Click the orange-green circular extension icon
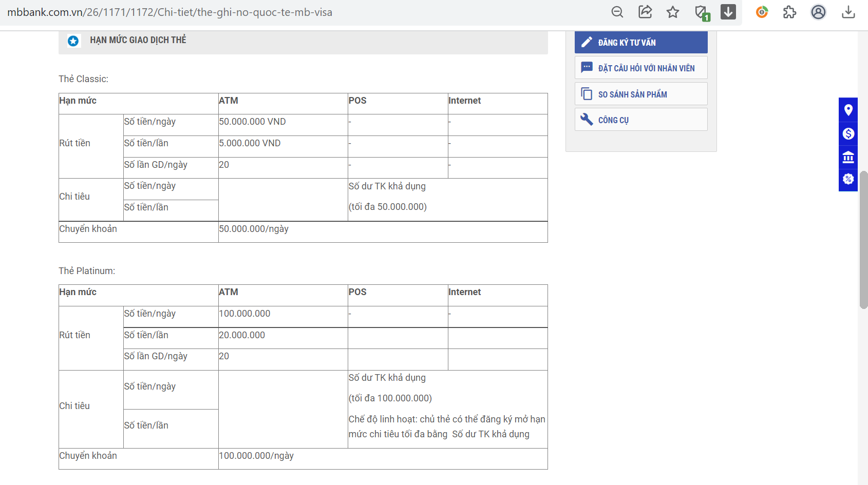This screenshot has width=868, height=485. [x=762, y=12]
